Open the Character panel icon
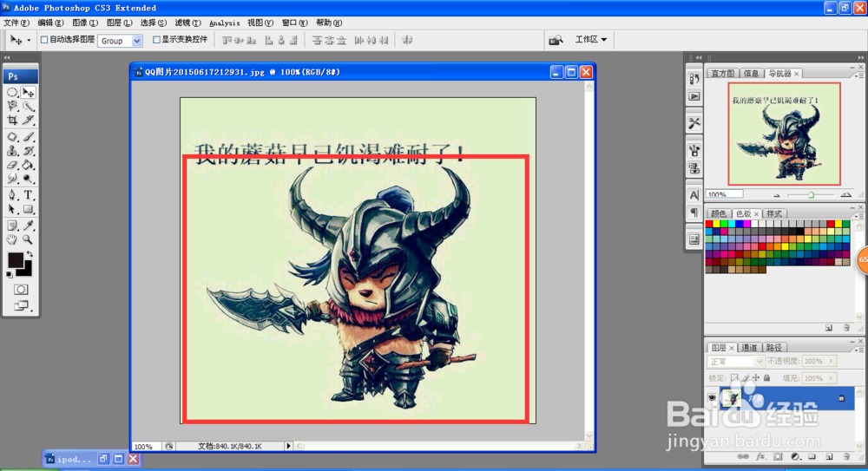Image resolution: width=868 pixels, height=471 pixels. [694, 195]
